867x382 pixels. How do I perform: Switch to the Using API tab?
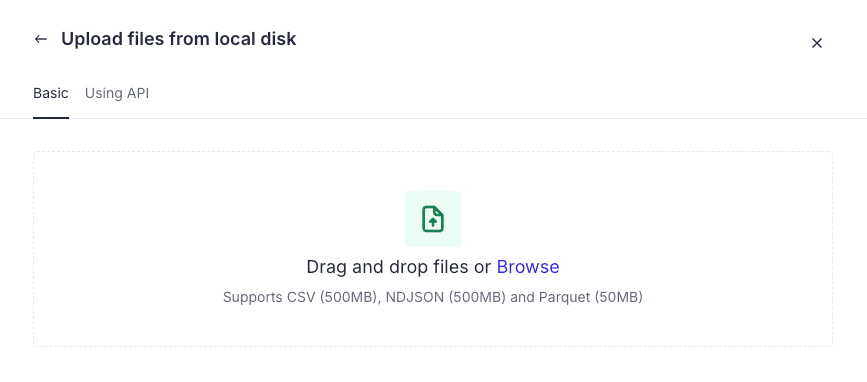117,93
